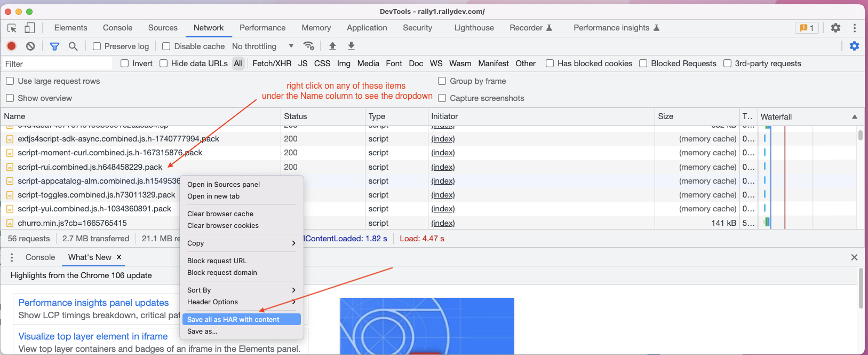Check the Disable cache option
Screen dimensions: 868x355
pyautogui.click(x=166, y=46)
